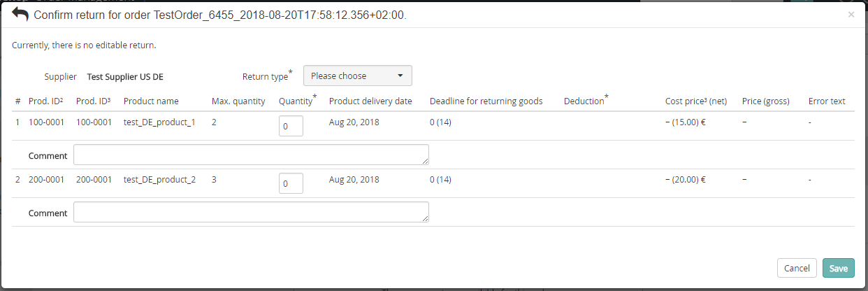Click comment box for test_DE_product_1
868x291 pixels.
pyautogui.click(x=251, y=155)
